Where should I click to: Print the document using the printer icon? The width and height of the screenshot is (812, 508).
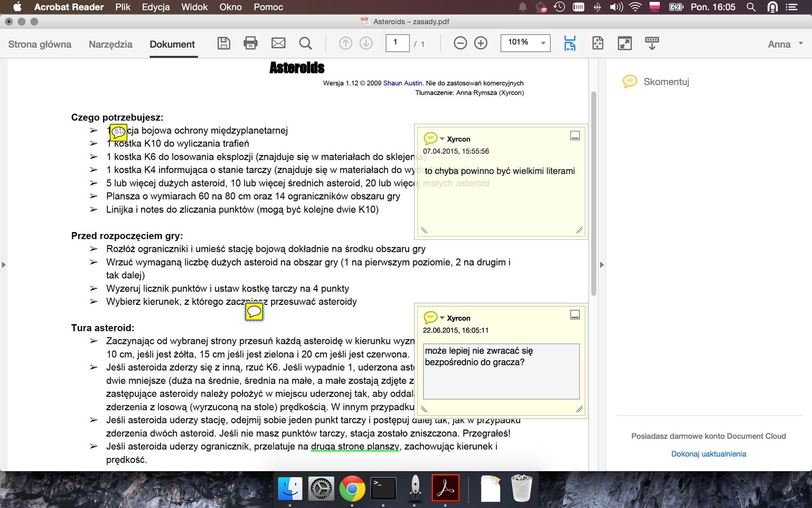pyautogui.click(x=250, y=43)
